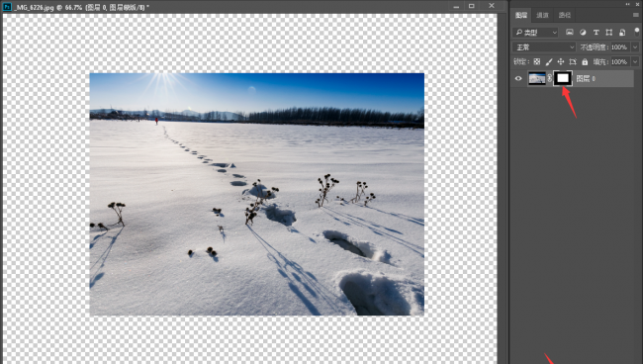Filter layers by adjustment layer type

point(583,32)
